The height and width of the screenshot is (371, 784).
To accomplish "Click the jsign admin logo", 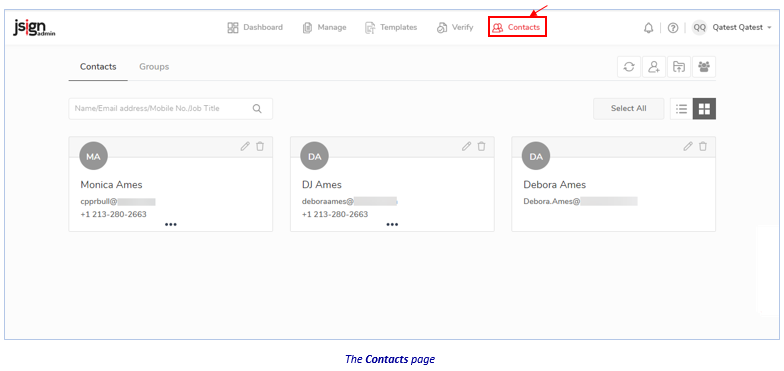I will click(34, 29).
